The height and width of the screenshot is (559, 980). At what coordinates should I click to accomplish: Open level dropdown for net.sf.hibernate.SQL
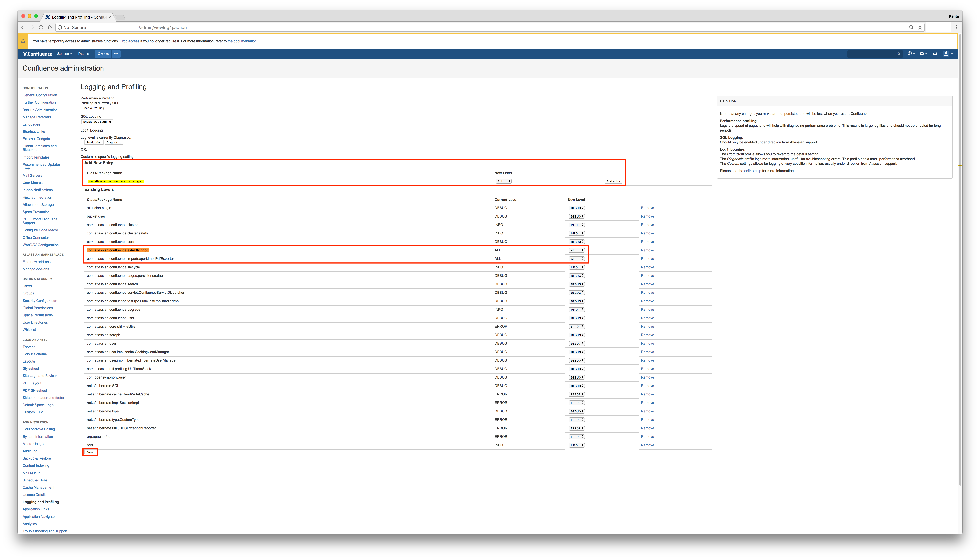pyautogui.click(x=577, y=386)
